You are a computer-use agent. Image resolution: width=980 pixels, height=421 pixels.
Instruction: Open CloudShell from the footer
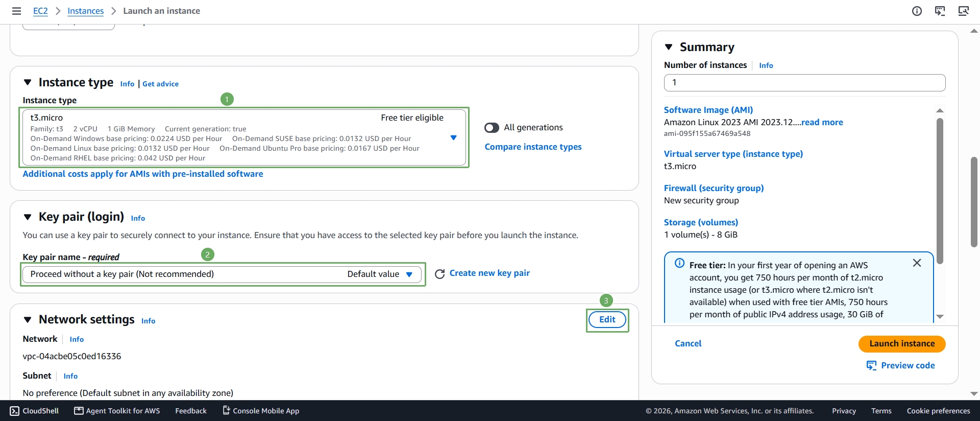35,411
